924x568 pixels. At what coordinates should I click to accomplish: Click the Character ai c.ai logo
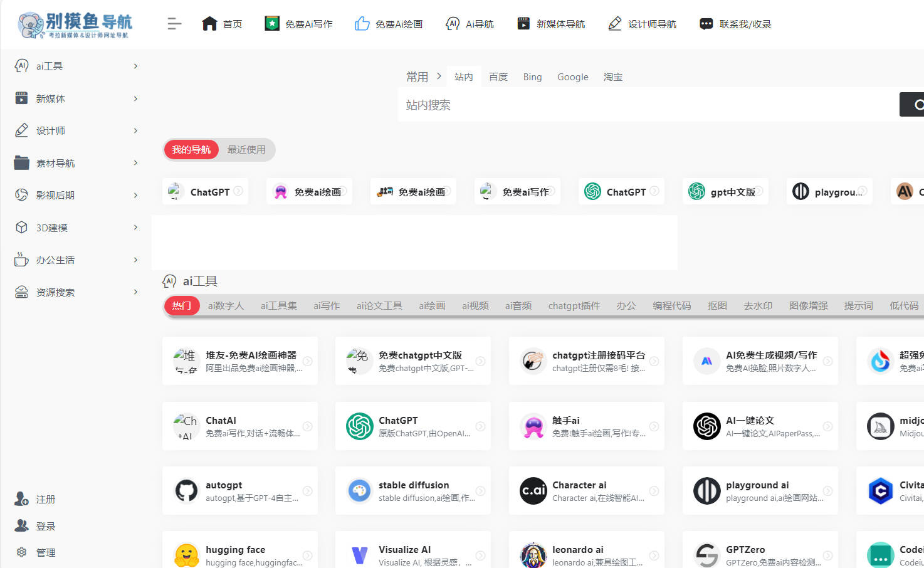tap(533, 491)
